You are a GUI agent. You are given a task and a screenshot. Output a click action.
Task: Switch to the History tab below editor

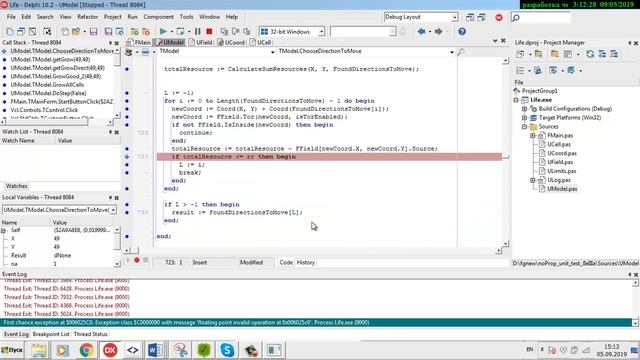(306, 262)
